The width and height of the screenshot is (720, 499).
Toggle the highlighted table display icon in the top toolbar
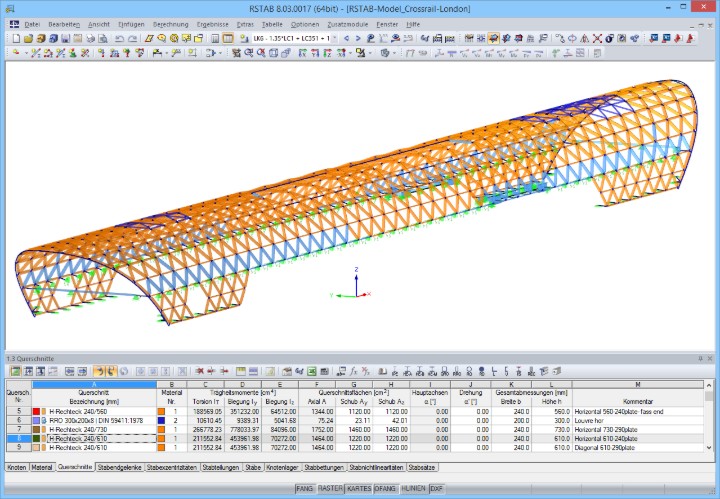228,39
